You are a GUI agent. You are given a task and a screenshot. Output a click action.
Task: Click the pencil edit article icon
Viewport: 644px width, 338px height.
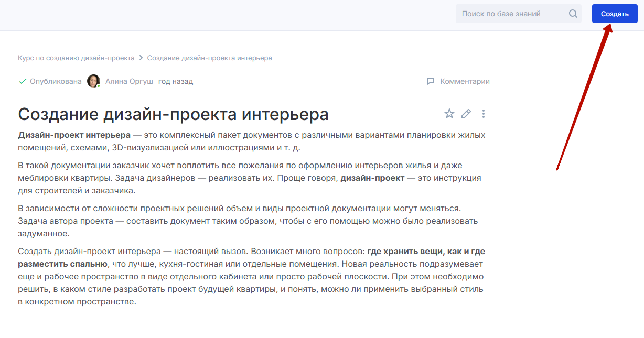pyautogui.click(x=466, y=114)
